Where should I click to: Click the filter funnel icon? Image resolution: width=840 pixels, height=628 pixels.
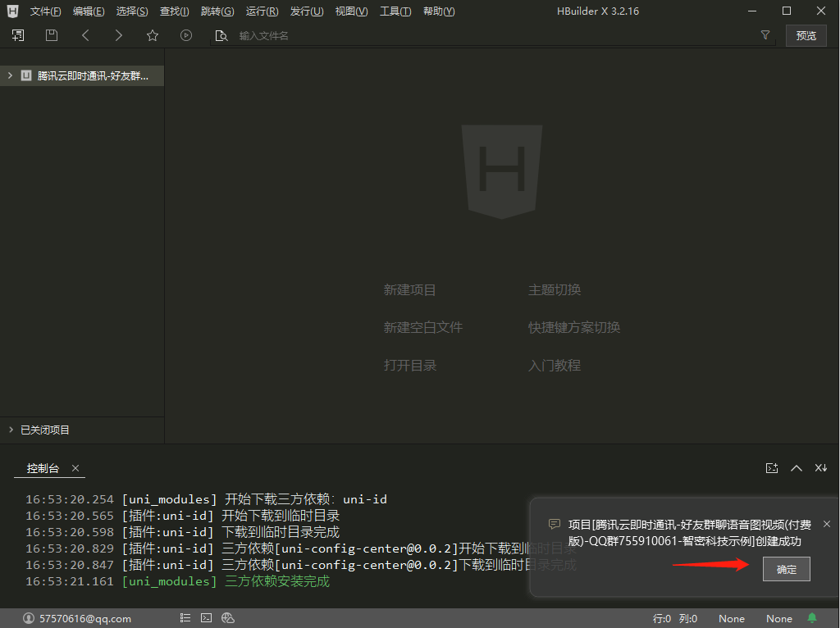pyautogui.click(x=765, y=34)
